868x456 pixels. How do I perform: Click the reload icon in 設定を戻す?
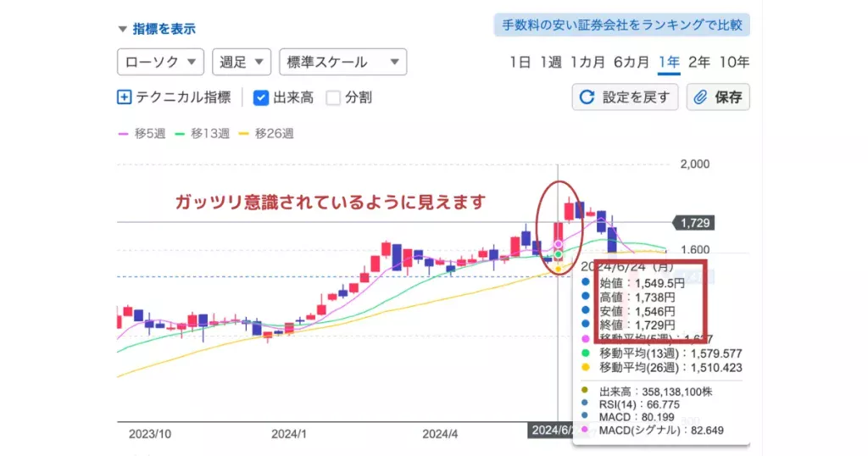coord(587,97)
